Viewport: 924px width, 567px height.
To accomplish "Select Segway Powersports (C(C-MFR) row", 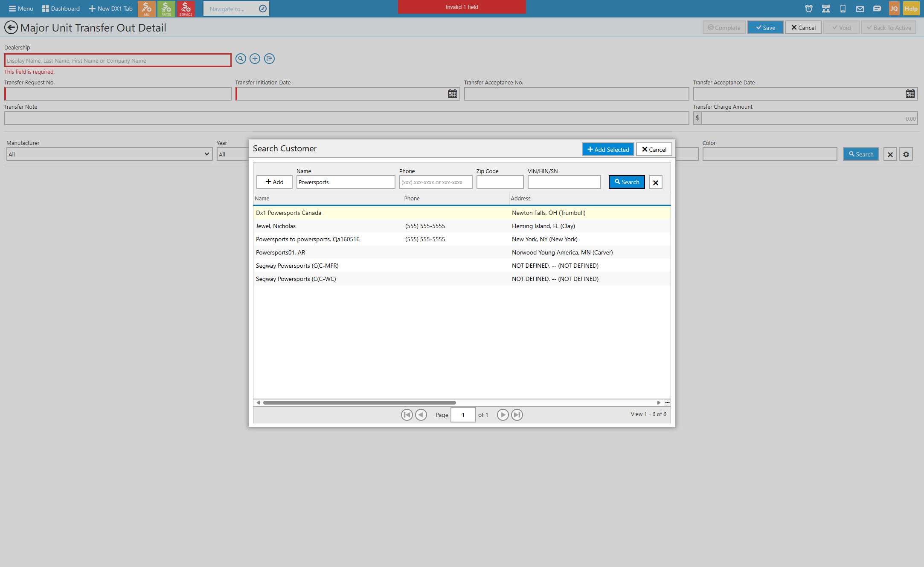I will (x=462, y=266).
